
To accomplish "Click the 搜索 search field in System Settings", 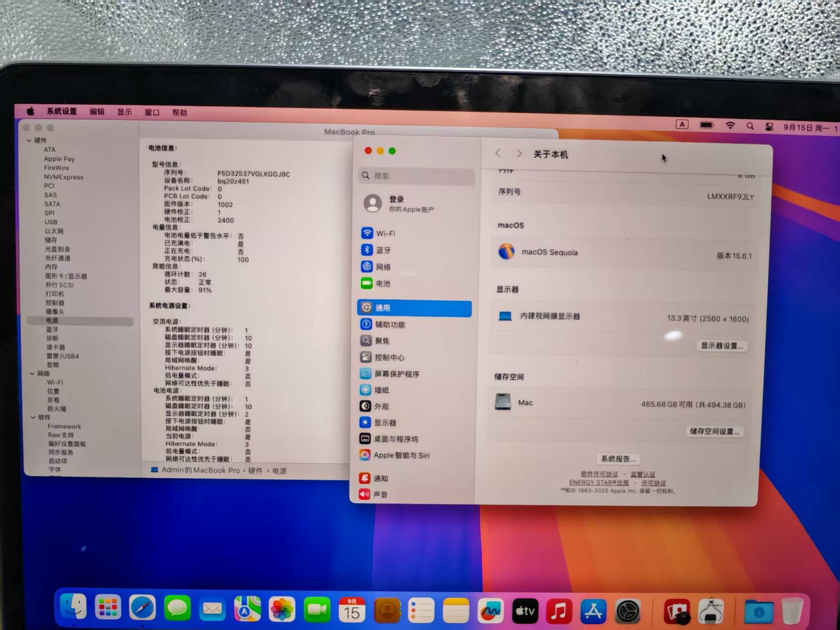I will pos(416,176).
